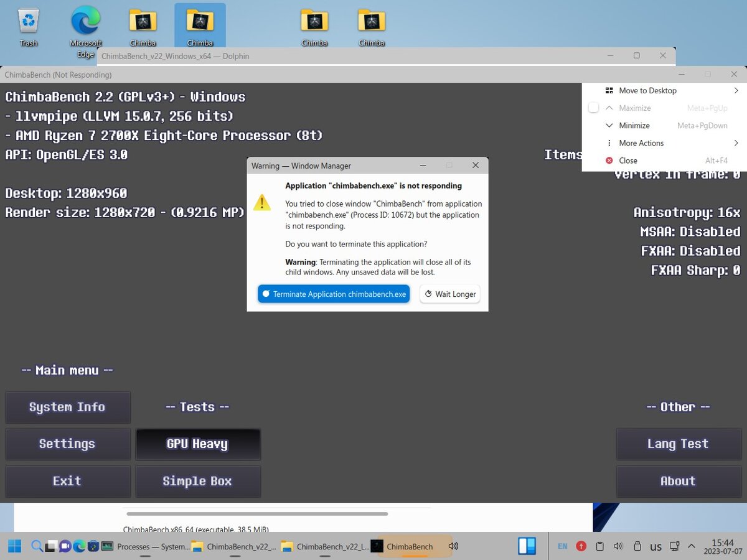The image size is (747, 560).
Task: Switch the us keyboard layout in the tray
Action: (655, 546)
